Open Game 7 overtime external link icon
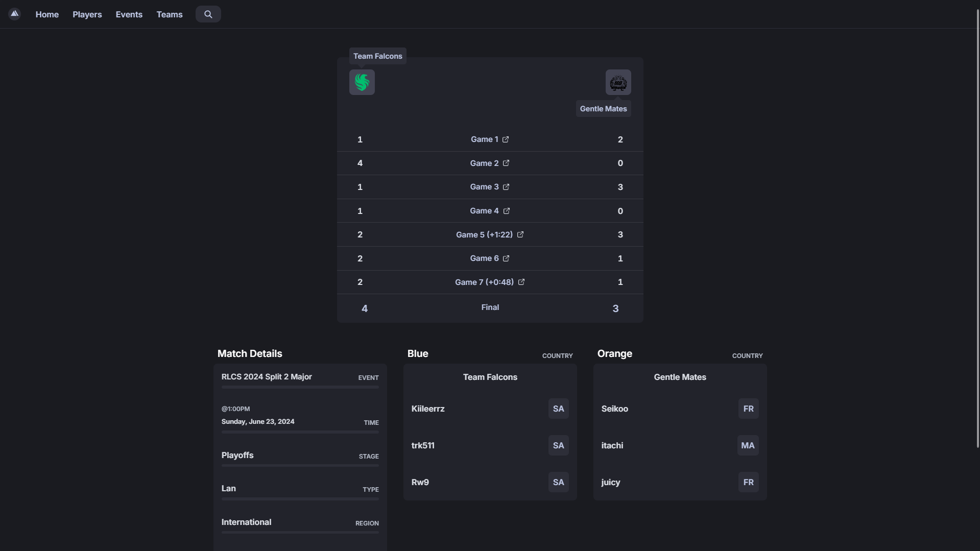 pos(521,282)
